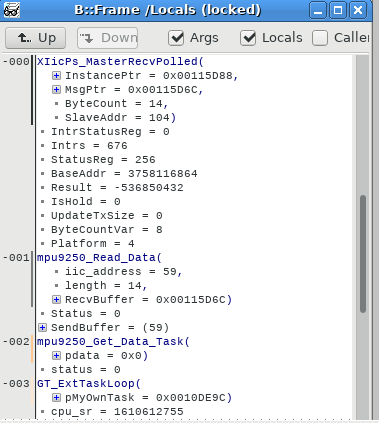Select the XIicPs_MasterRecvPolled frame
This screenshot has width=379, height=423.
(x=120, y=62)
